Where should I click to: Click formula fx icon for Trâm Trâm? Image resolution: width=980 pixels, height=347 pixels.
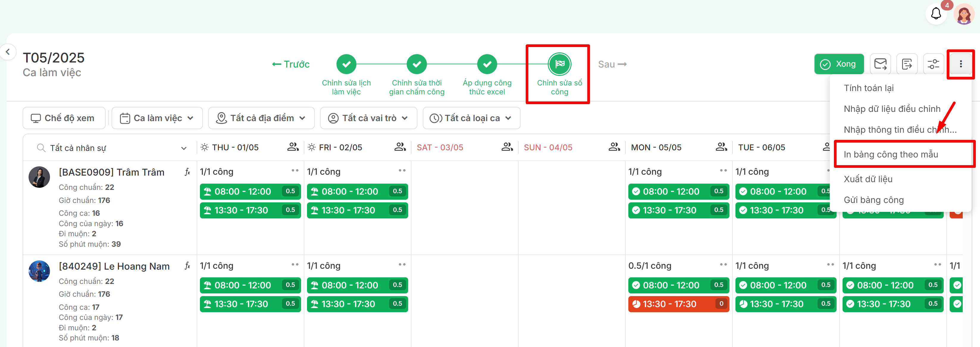coord(187,172)
